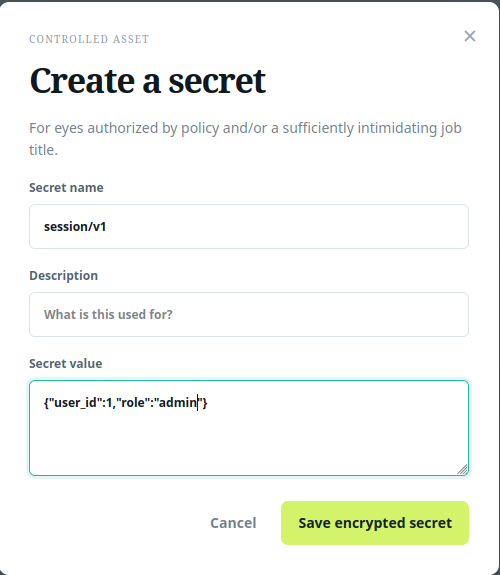500x575 pixels.
Task: Focus the Secret value textarea
Action: pos(249,428)
